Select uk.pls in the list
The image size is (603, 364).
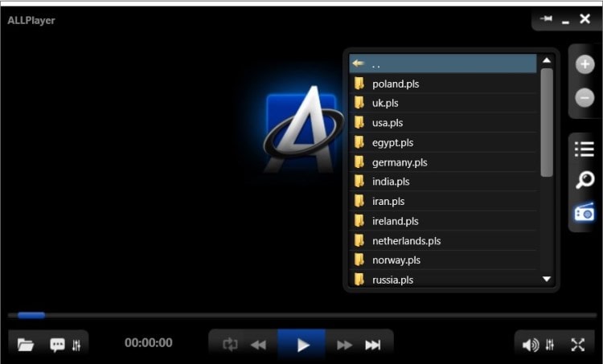point(443,103)
